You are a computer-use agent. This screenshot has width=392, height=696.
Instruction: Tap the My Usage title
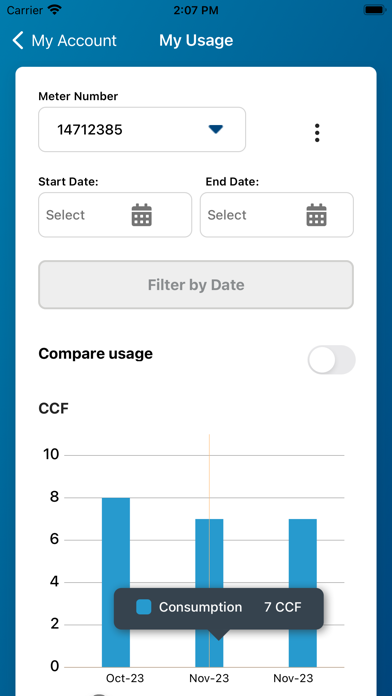(x=196, y=40)
